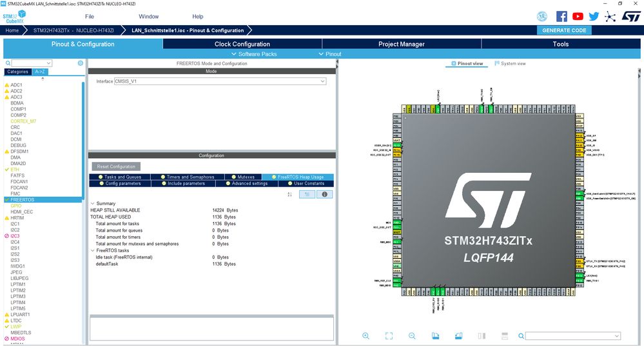Open the ST YouTube channel icon

click(x=578, y=16)
